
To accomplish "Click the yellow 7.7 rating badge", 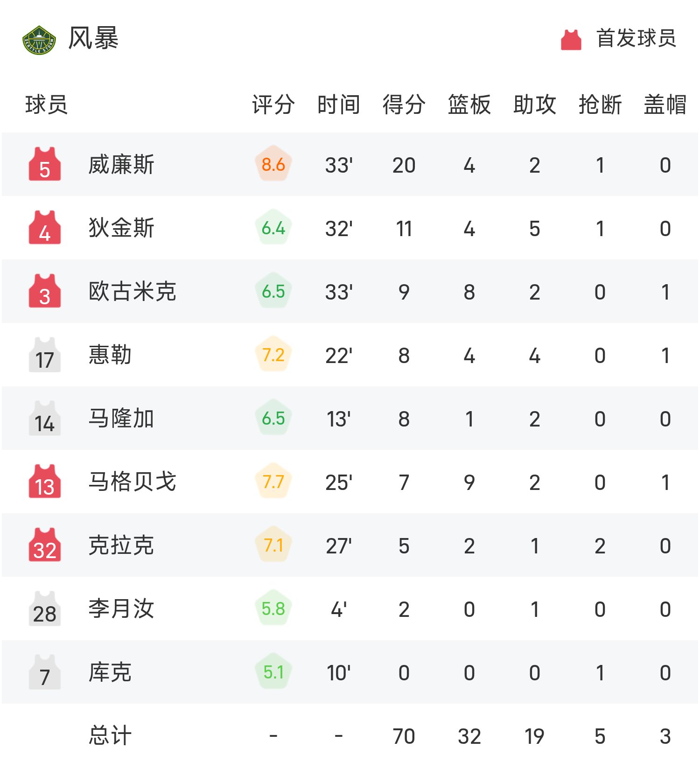I will point(273,482).
